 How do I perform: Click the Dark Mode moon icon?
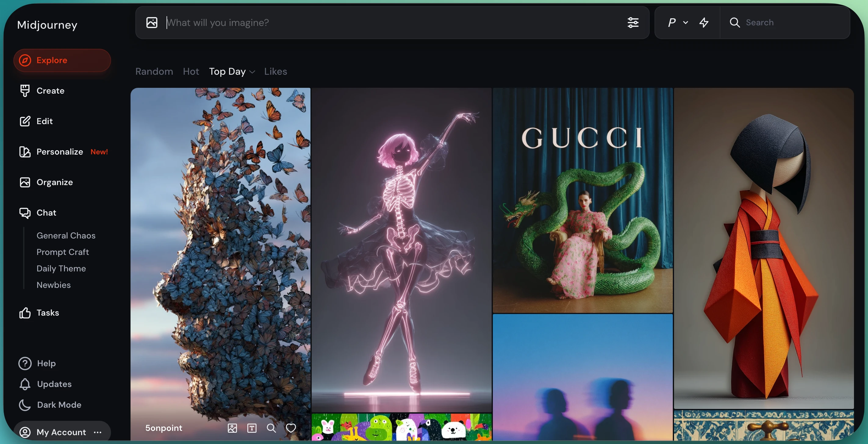pos(25,405)
